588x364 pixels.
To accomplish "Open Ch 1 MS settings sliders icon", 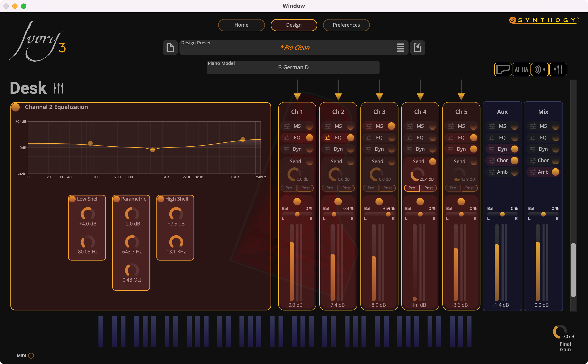I will (x=287, y=126).
